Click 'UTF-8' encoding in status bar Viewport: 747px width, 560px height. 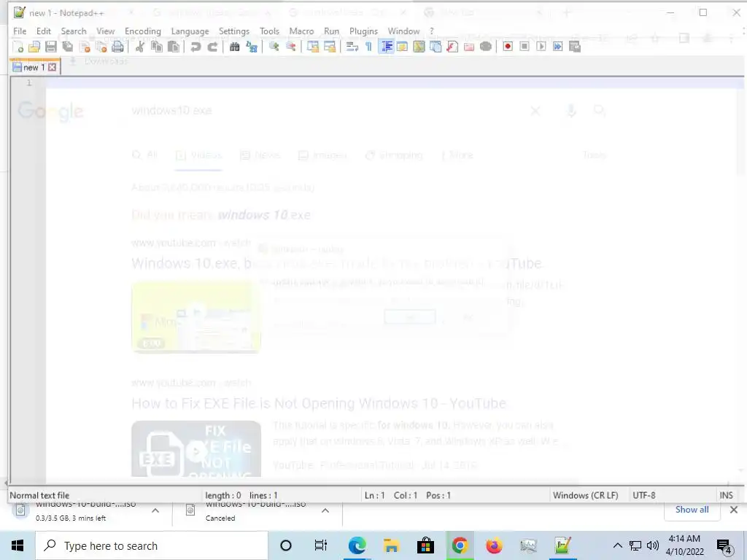pyautogui.click(x=644, y=495)
